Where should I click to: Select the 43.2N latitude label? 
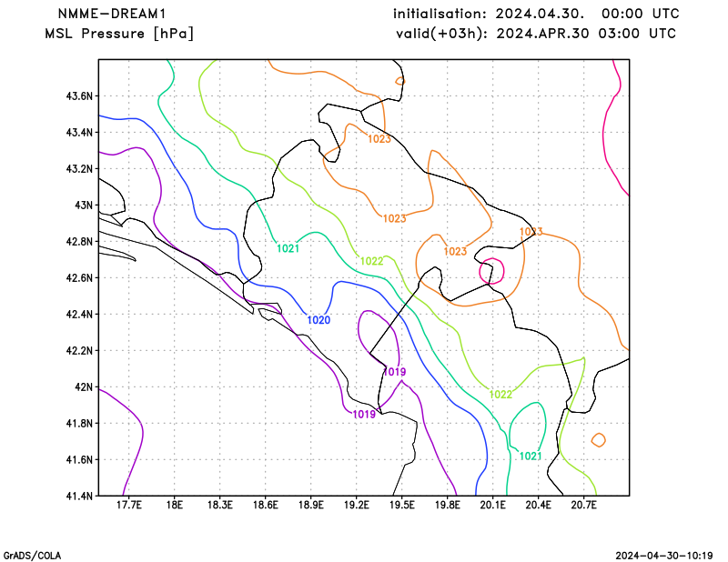[79, 169]
